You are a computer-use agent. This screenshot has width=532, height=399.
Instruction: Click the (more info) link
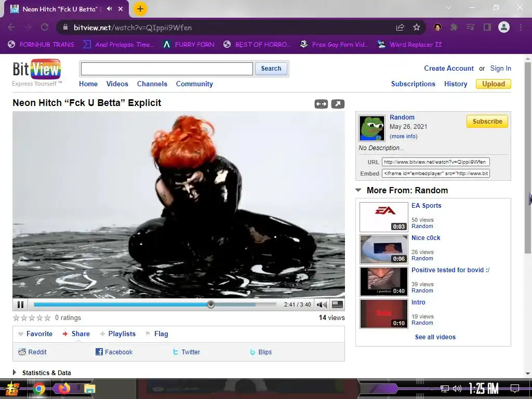pyautogui.click(x=403, y=137)
